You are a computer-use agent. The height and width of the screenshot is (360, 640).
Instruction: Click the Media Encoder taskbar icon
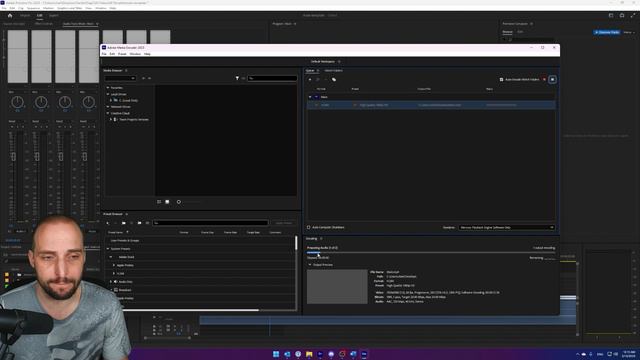click(364, 354)
